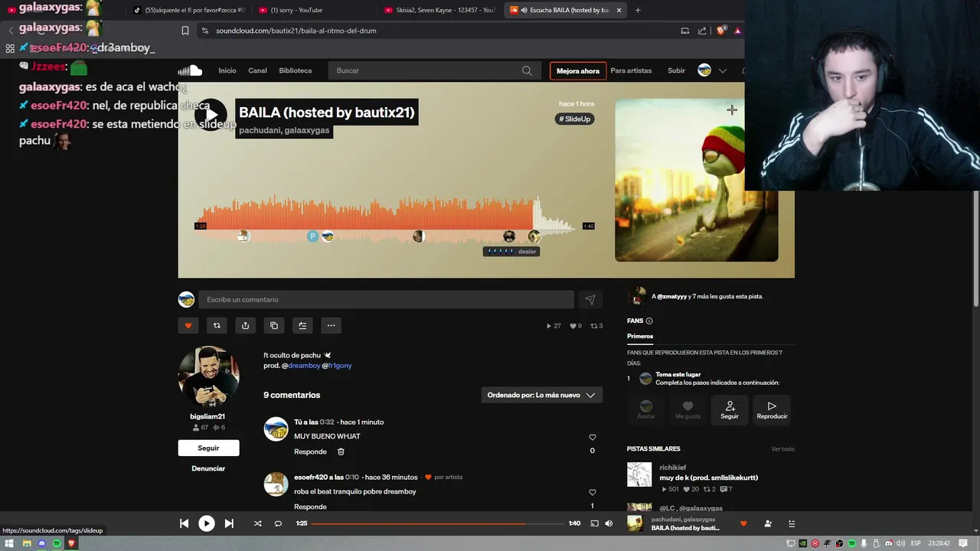
Task: Open File Explorer from the taskbar
Action: (26, 543)
